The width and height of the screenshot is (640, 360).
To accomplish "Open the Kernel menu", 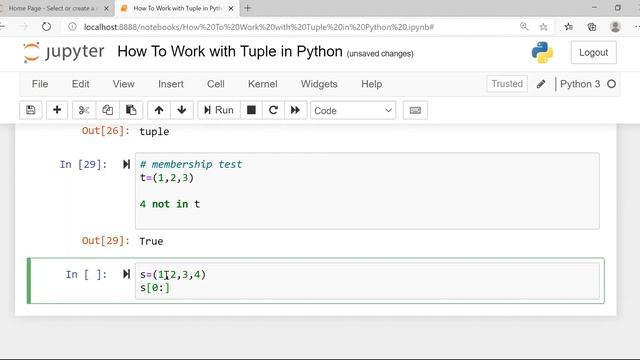I will (x=262, y=84).
